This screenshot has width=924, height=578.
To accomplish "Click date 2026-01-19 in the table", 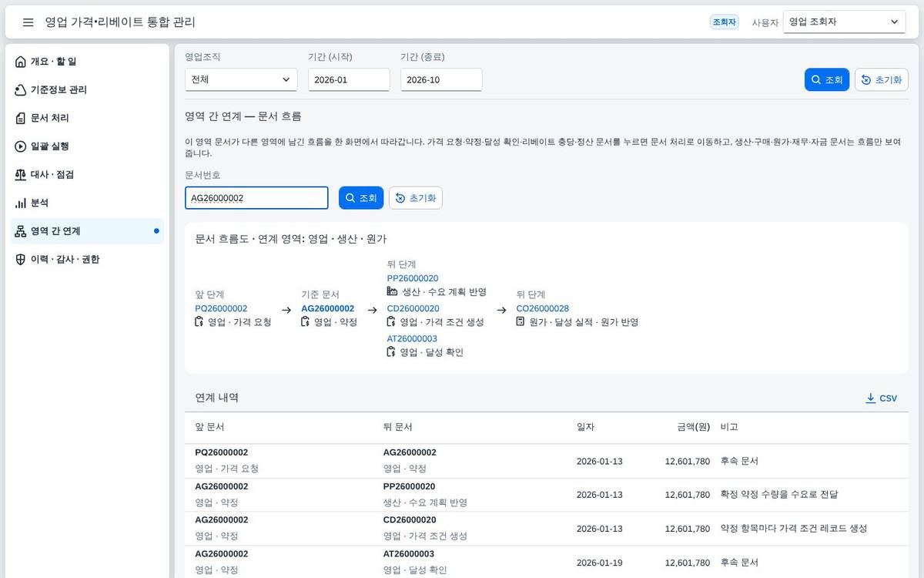I will 600,563.
